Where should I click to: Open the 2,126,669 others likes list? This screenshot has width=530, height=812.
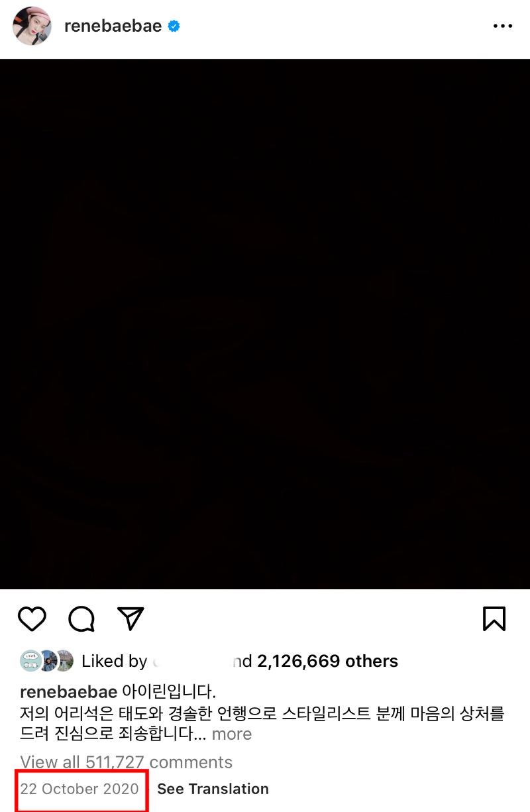pyautogui.click(x=327, y=661)
